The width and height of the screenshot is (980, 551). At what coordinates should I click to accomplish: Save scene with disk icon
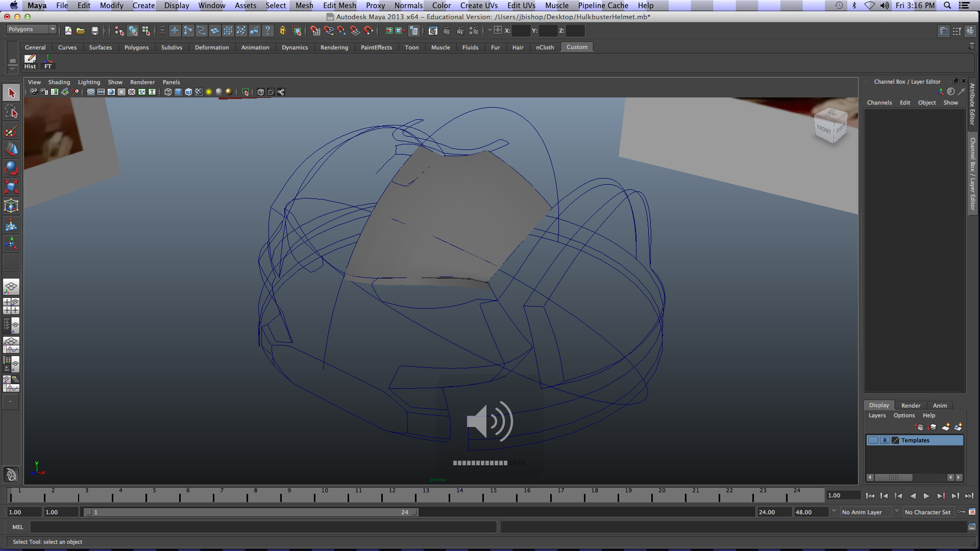tap(94, 31)
